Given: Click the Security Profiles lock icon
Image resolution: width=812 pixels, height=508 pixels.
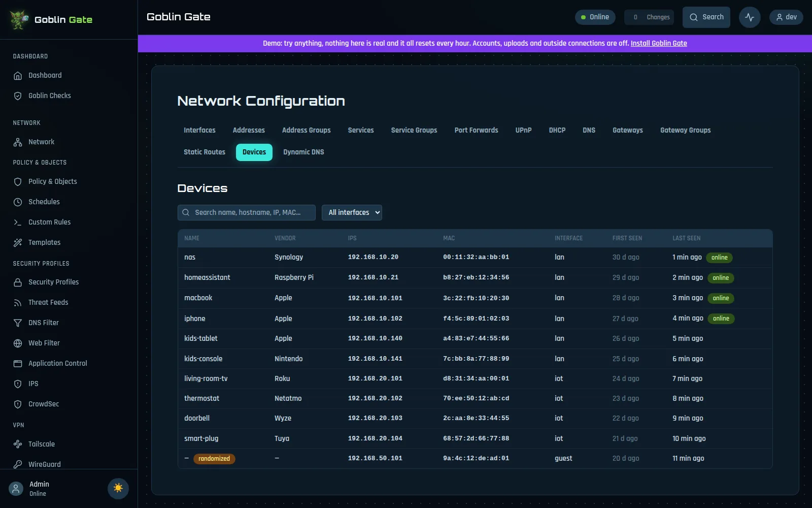Looking at the screenshot, I should coord(18,282).
